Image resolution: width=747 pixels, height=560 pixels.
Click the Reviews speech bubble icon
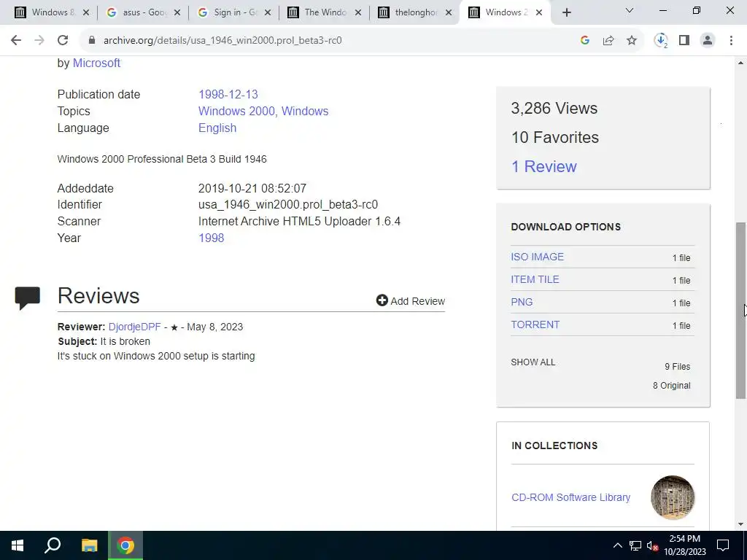[x=28, y=297]
